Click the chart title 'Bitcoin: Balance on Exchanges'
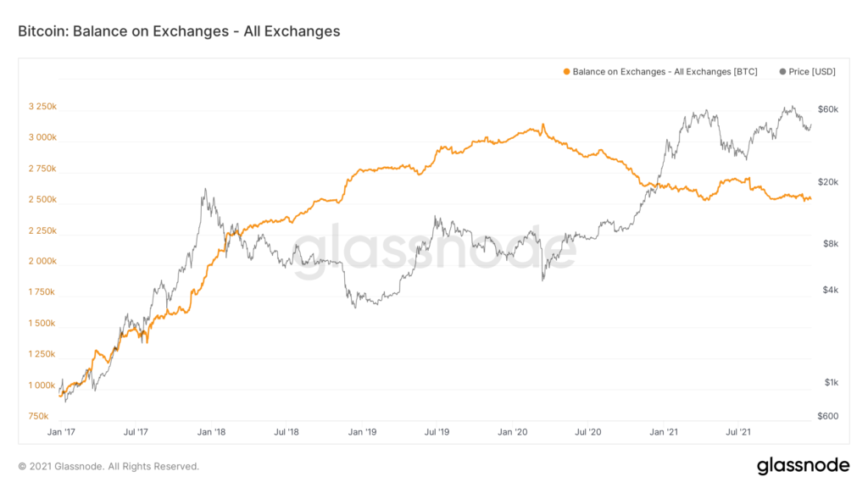 click(179, 31)
